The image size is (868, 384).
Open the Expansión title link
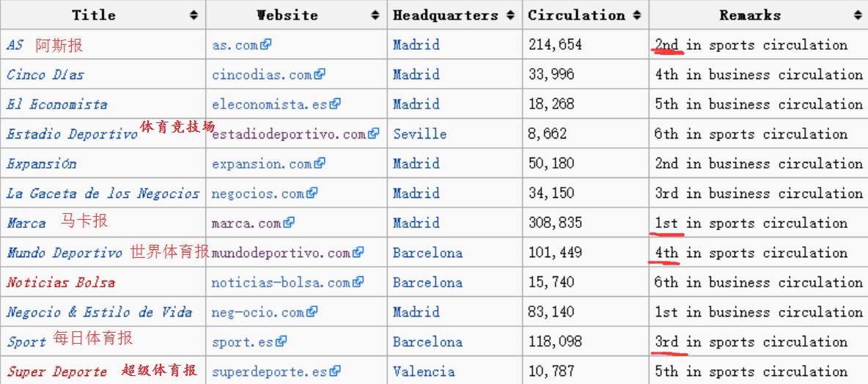[x=42, y=163]
